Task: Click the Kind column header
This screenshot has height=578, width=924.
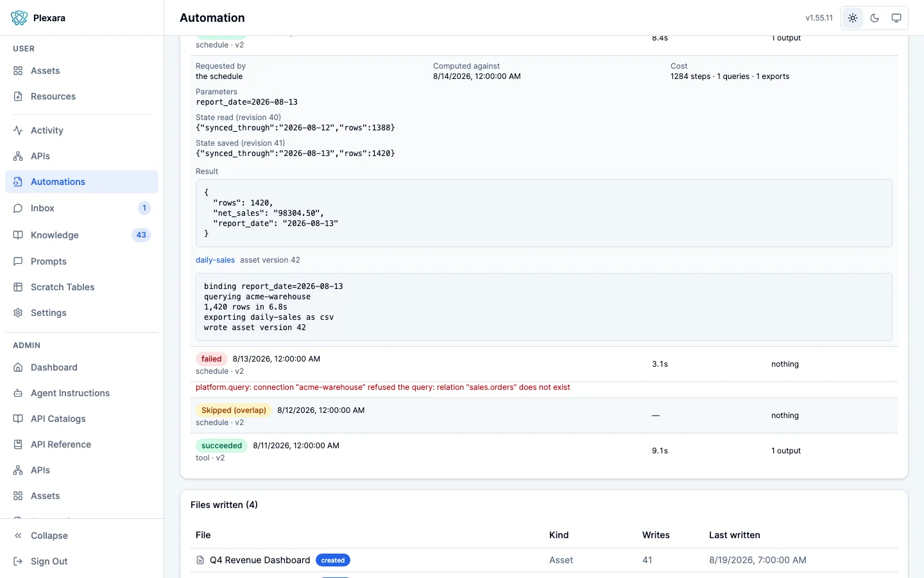Action: (x=559, y=535)
